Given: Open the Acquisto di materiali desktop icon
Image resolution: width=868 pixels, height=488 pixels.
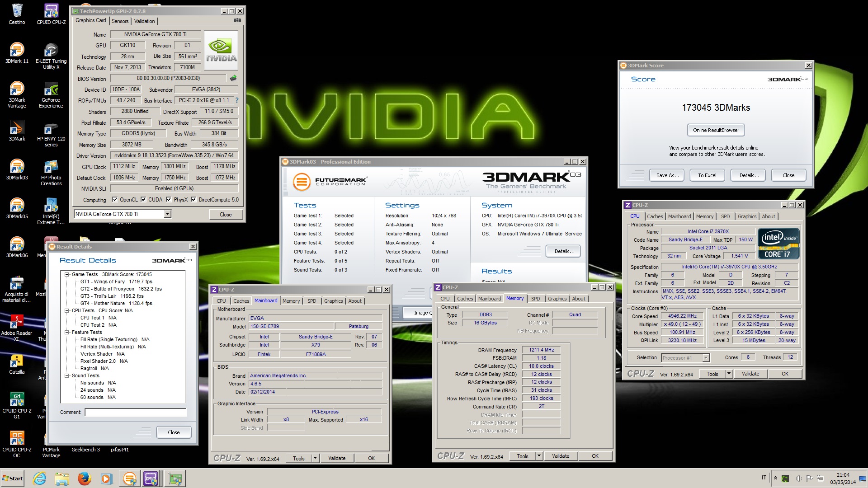Looking at the screenshot, I should [17, 289].
